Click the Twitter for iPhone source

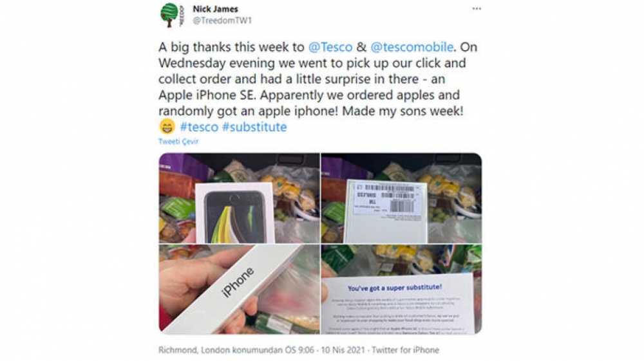click(x=405, y=350)
